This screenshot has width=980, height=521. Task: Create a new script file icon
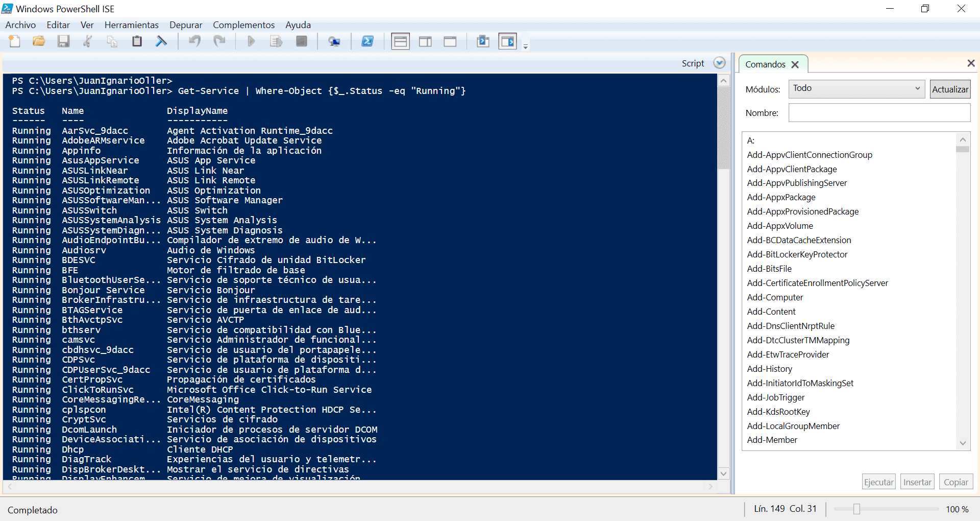(15, 41)
